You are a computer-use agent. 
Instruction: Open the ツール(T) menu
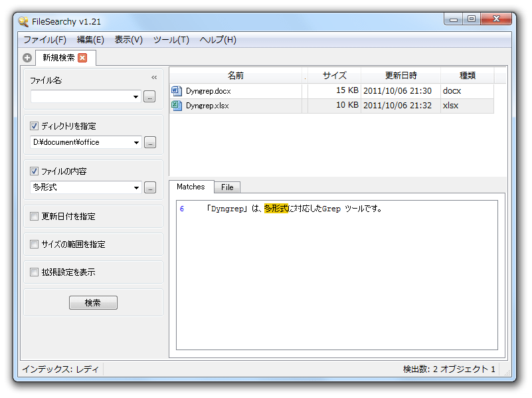171,40
